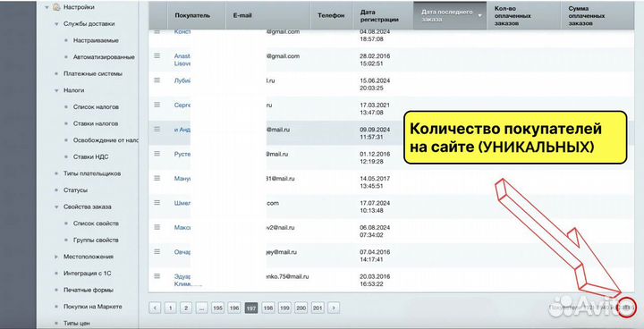Open the Дата последнего заказа sort dropdown
This screenshot has width=644, height=329.
tap(479, 15)
